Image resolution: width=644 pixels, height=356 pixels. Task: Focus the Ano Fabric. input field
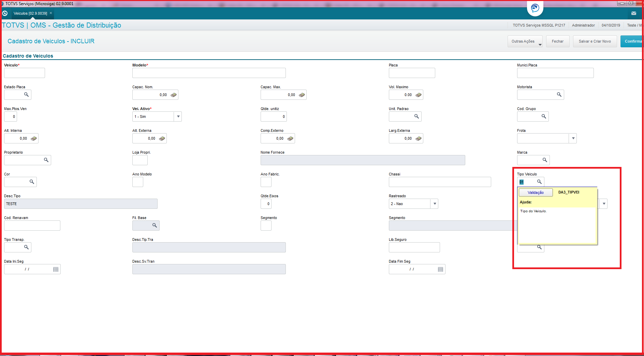266,182
